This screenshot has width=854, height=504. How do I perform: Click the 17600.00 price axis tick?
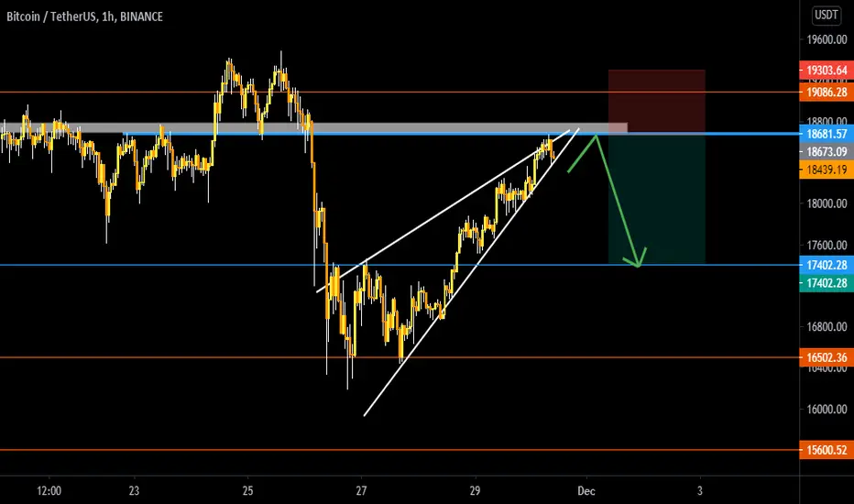point(827,246)
